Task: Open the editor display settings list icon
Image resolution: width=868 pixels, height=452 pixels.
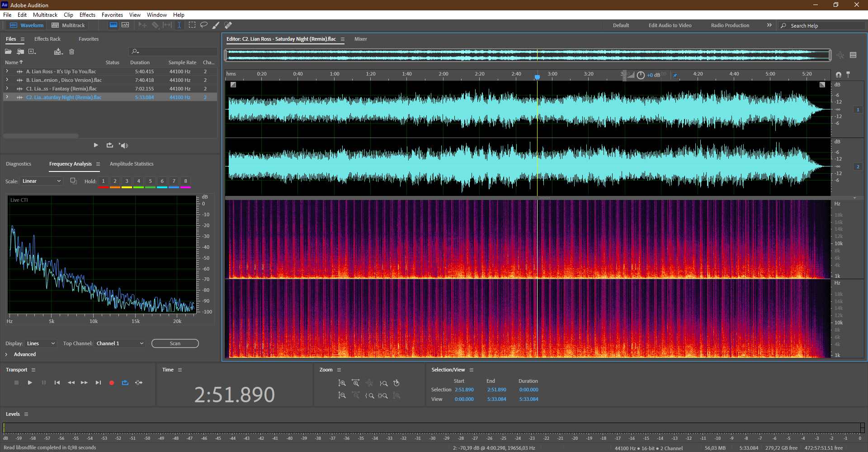Action: pos(853,55)
